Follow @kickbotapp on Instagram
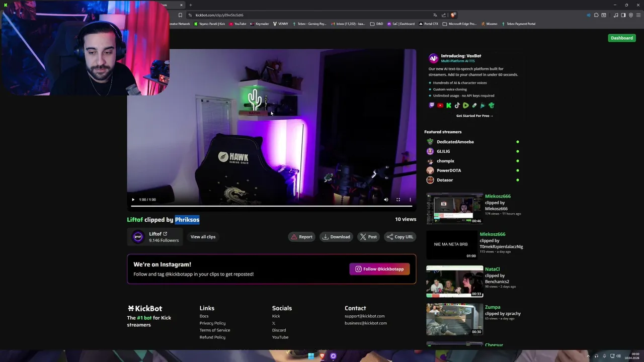 379,269
